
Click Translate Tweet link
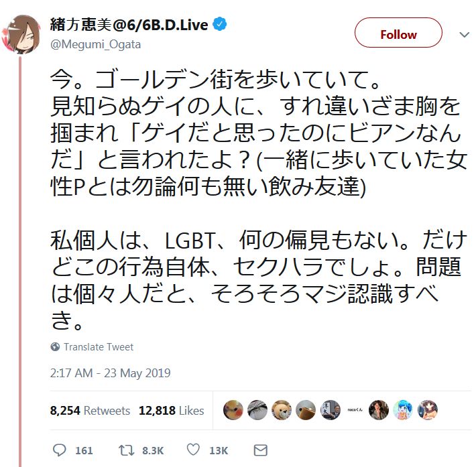[98, 347]
